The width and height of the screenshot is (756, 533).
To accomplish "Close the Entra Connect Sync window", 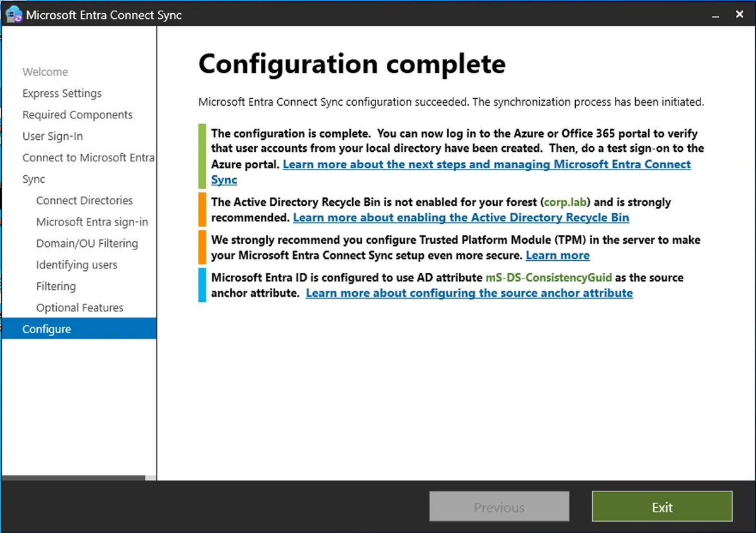I will [740, 14].
